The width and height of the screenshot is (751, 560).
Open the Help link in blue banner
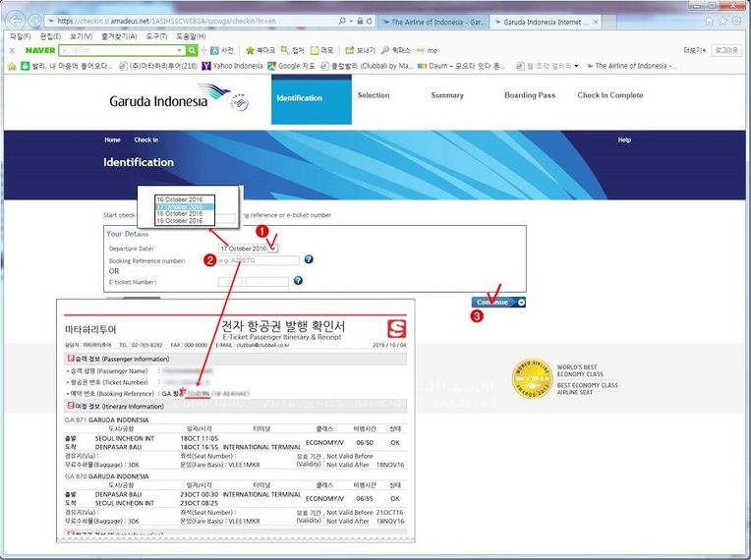[624, 140]
